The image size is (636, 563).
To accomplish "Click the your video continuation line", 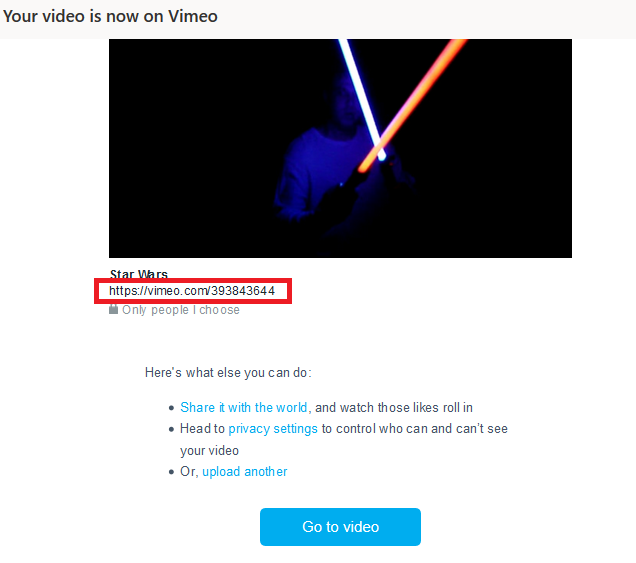I will click(210, 451).
